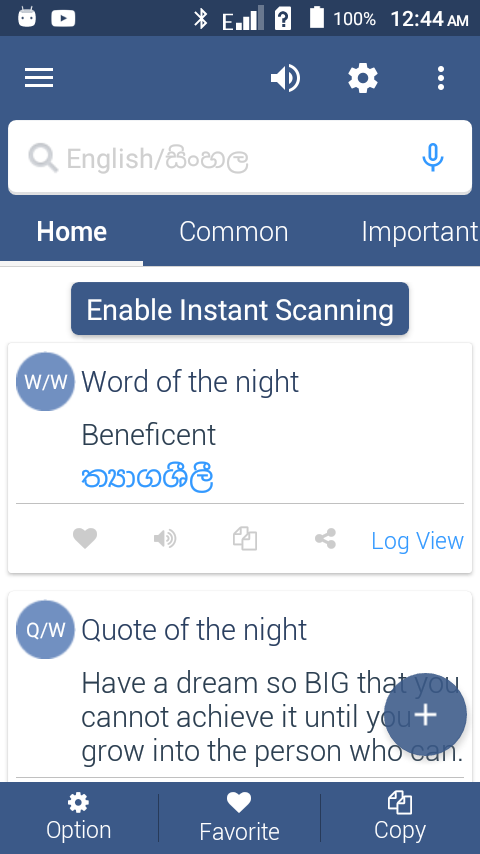Open the Log View link
Viewport: 480px width, 854px height.
[417, 541]
